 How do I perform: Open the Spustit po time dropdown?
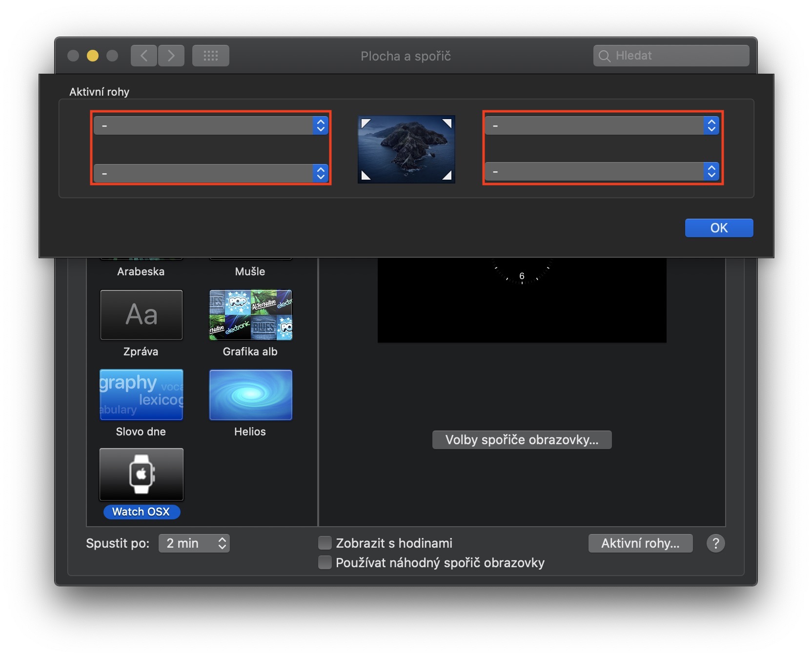194,543
